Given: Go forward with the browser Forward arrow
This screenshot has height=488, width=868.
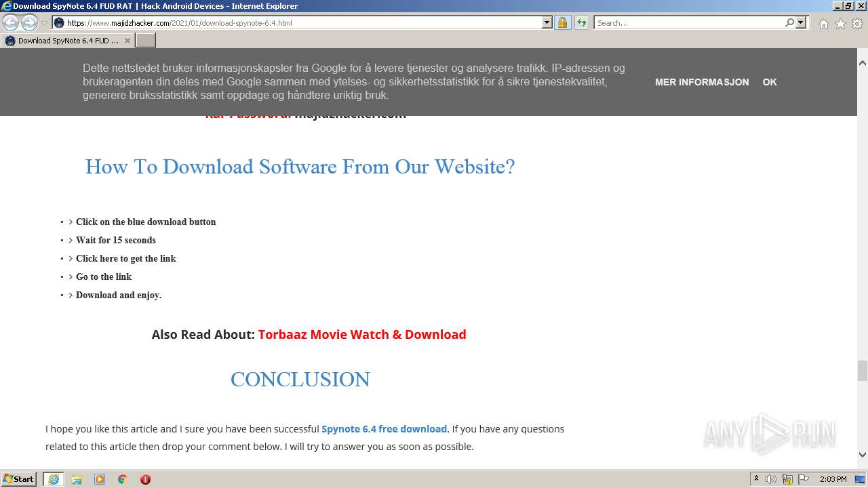Looking at the screenshot, I should (x=29, y=22).
